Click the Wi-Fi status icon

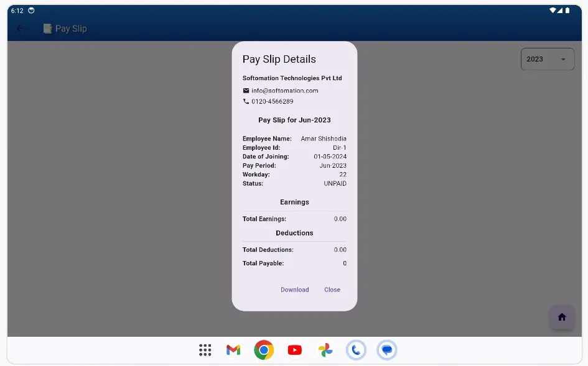(553, 11)
